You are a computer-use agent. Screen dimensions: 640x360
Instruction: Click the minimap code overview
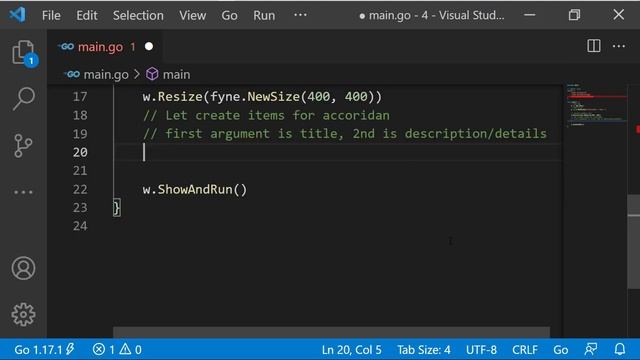pos(596,105)
